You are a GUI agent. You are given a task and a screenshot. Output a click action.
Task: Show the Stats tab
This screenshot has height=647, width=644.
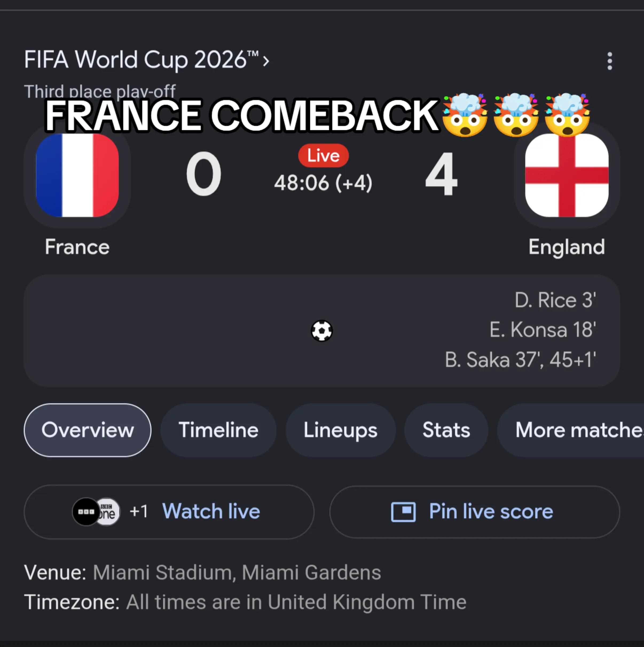[446, 430]
